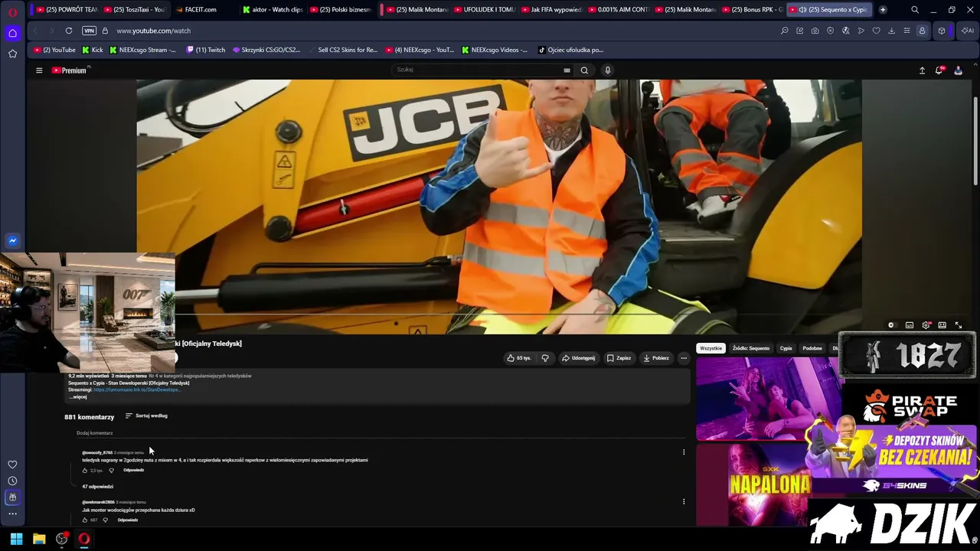Switch to the aktor - Watch clips tab
980x551 pixels.
273,10
